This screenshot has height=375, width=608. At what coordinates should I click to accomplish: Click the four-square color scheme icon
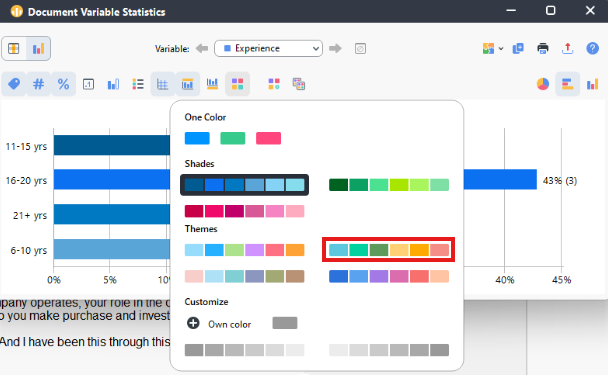pyautogui.click(x=237, y=84)
